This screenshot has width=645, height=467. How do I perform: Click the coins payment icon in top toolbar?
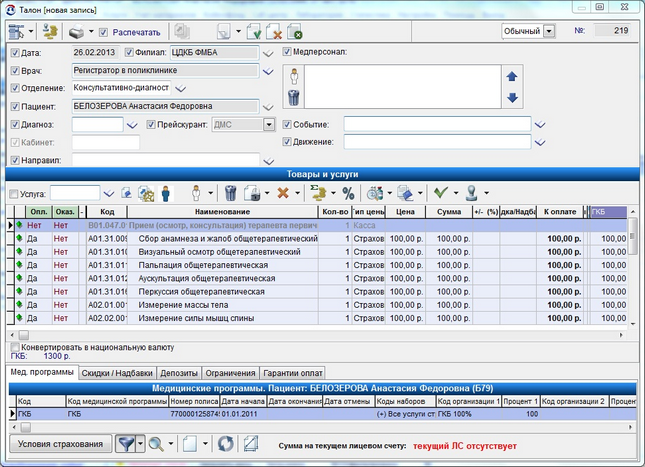(50, 32)
